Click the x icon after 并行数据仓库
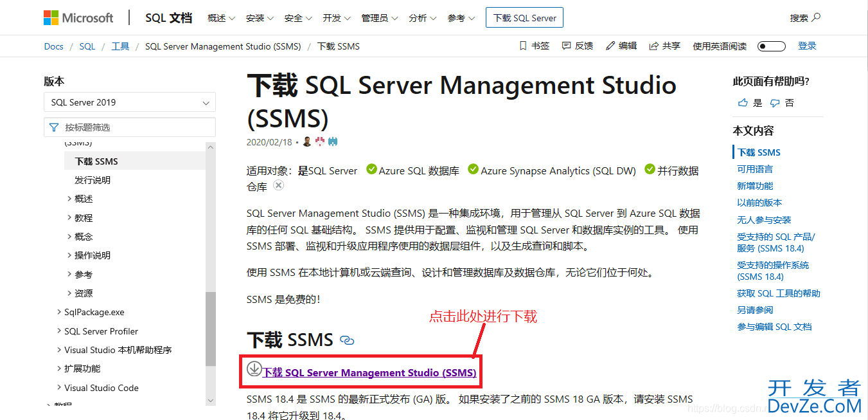 (278, 185)
